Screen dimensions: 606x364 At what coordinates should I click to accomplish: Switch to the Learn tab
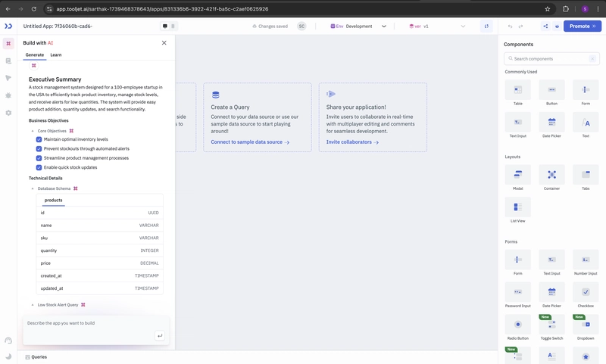pyautogui.click(x=55, y=54)
